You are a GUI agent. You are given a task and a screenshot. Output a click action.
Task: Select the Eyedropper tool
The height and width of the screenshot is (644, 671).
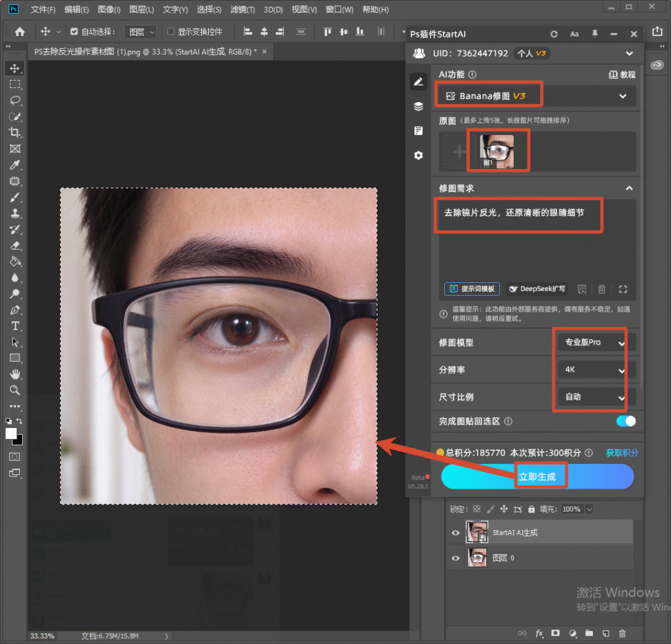pyautogui.click(x=15, y=164)
